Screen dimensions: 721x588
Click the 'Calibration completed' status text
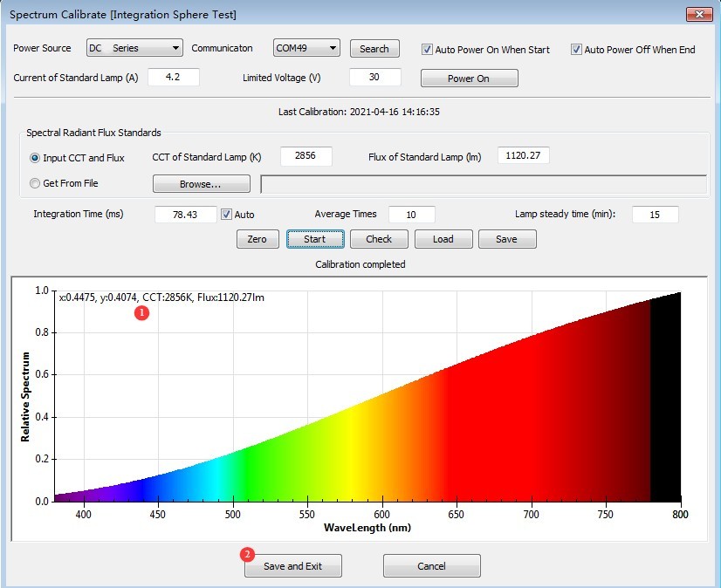pyautogui.click(x=360, y=264)
